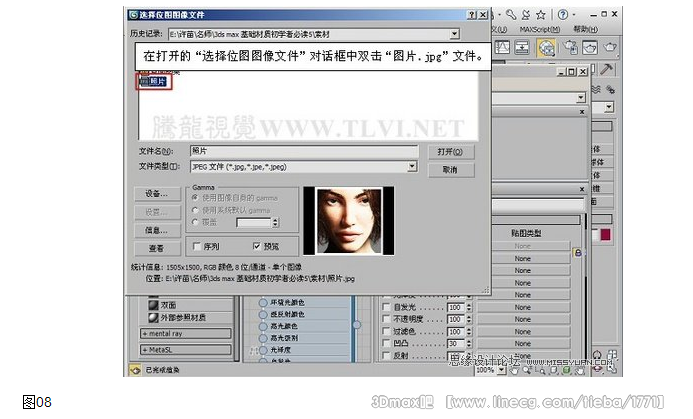Click the None map button for 自发光
Screen dimensions: 693x419
click(523, 307)
